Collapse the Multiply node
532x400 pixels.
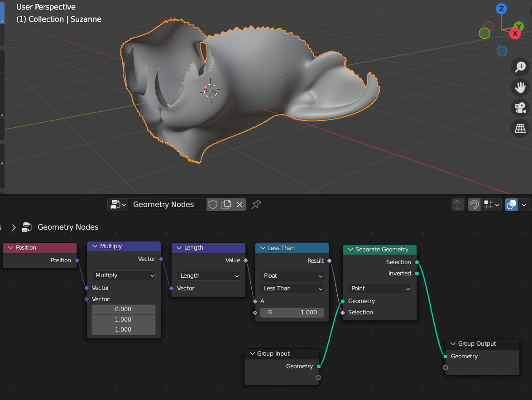[95, 246]
